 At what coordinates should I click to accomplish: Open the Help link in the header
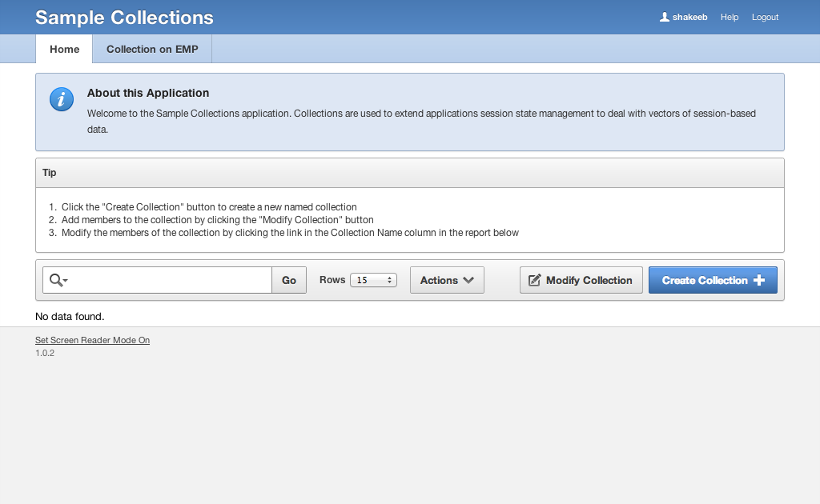730,17
